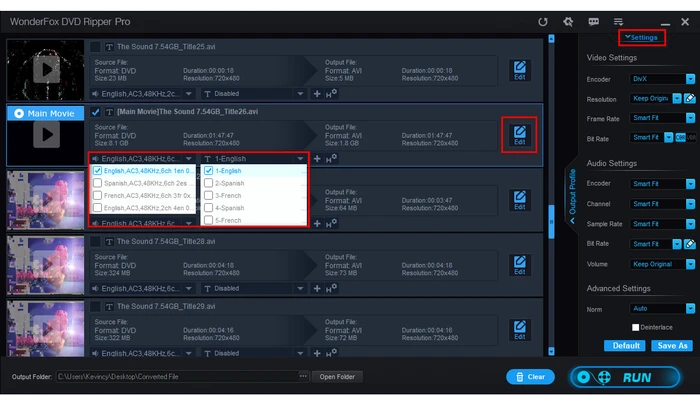Click the refresh icon in title bar

tap(542, 22)
